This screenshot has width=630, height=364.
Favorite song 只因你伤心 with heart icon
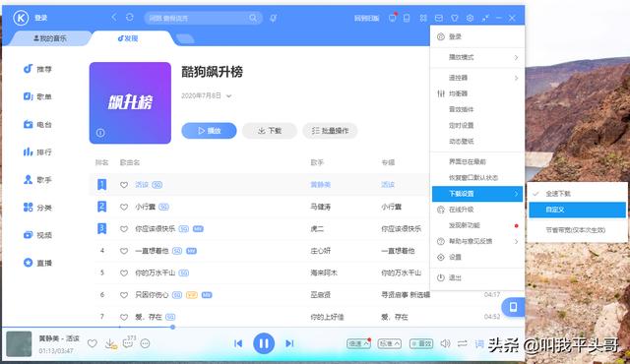[124, 295]
